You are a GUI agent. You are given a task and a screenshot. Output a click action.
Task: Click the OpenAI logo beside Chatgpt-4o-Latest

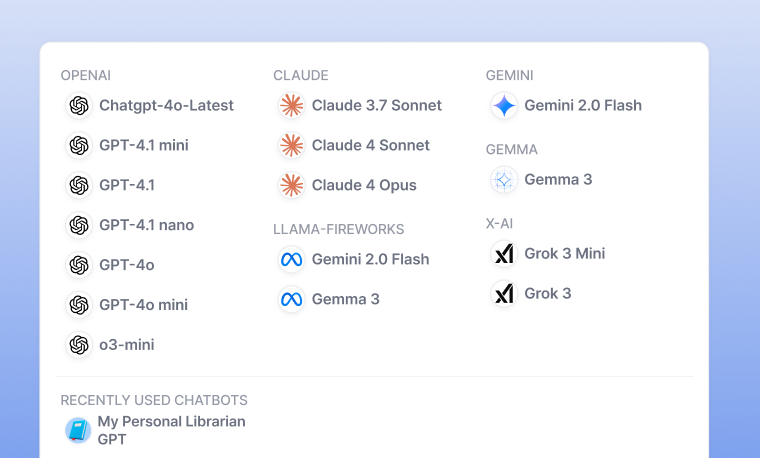click(79, 105)
